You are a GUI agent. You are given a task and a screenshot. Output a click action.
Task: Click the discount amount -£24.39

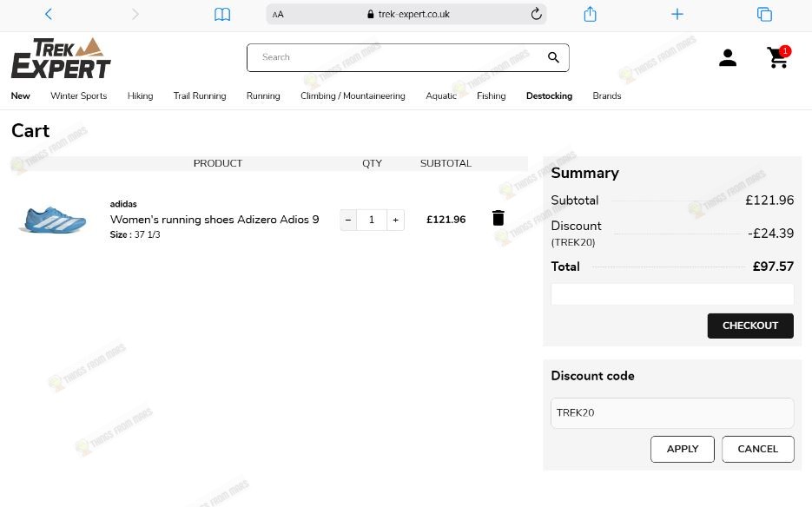[x=770, y=234]
